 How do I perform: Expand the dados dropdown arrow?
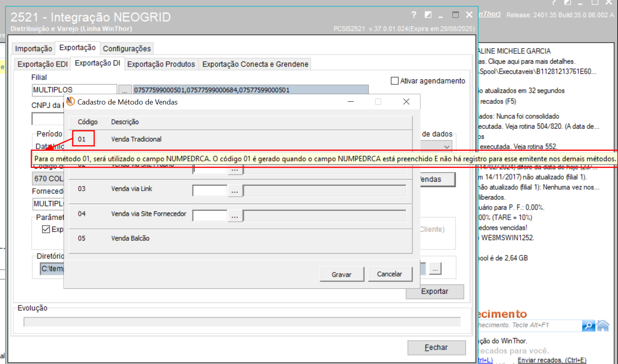pyautogui.click(x=447, y=147)
